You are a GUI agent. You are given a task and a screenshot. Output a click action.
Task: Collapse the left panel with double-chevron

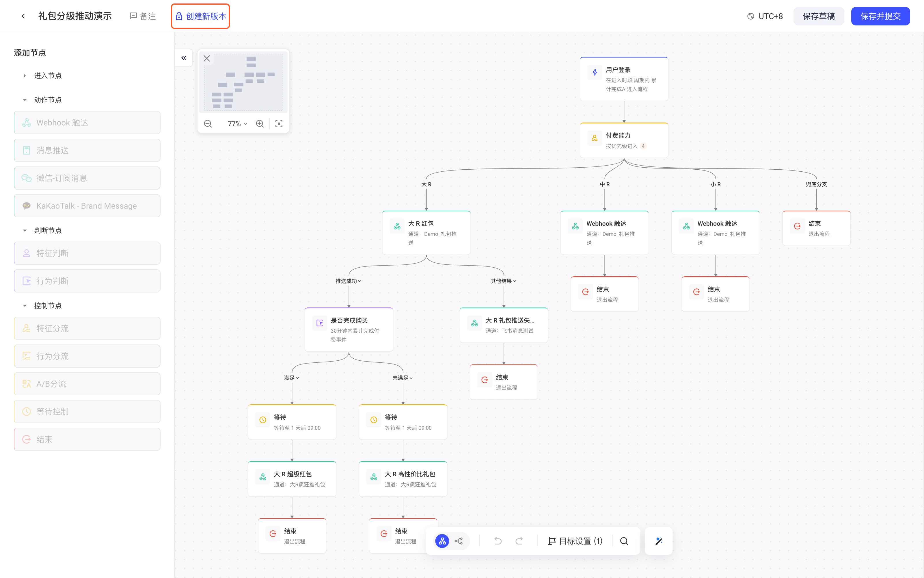184,58
